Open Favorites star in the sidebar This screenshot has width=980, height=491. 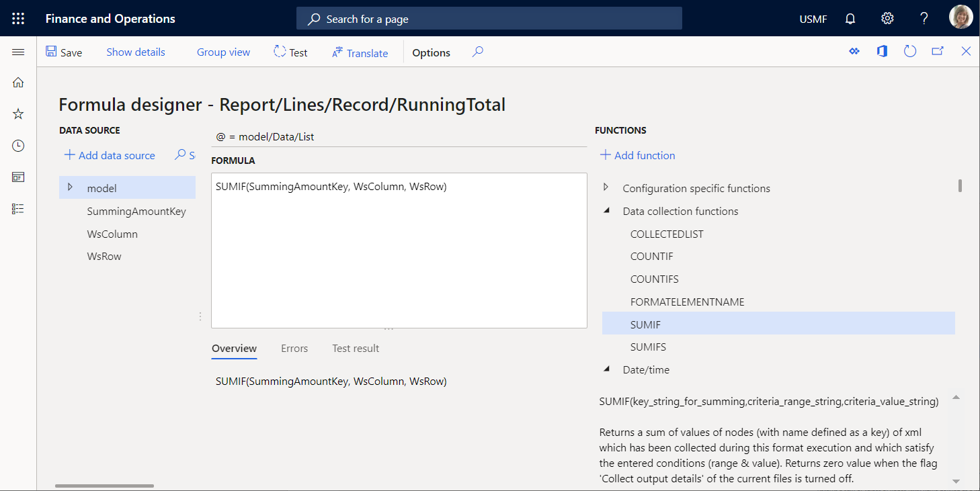tap(18, 114)
